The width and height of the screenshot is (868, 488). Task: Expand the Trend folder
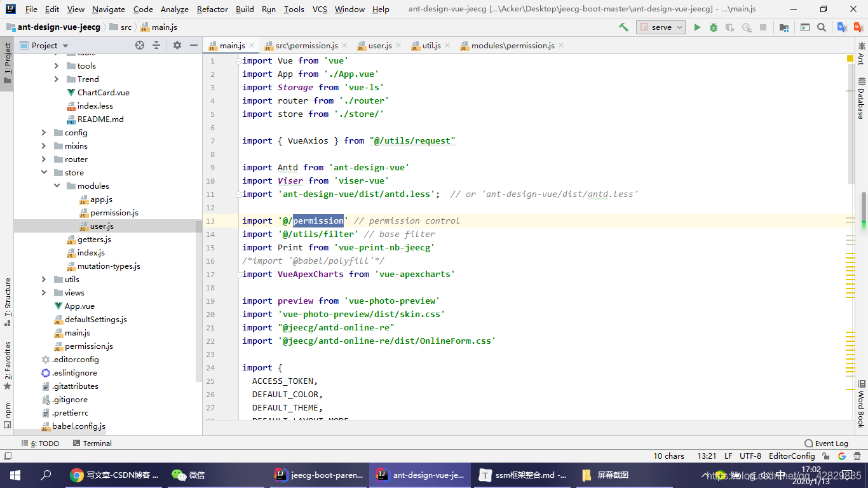point(56,79)
